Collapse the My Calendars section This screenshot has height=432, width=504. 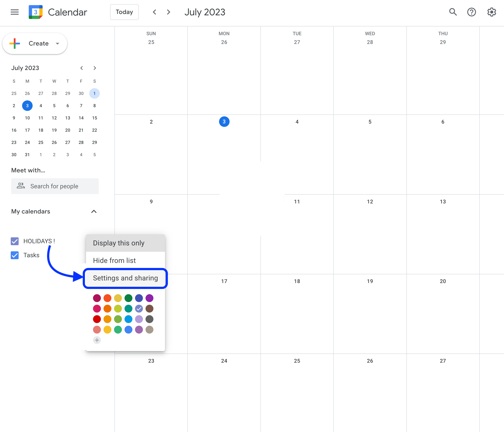click(x=94, y=211)
